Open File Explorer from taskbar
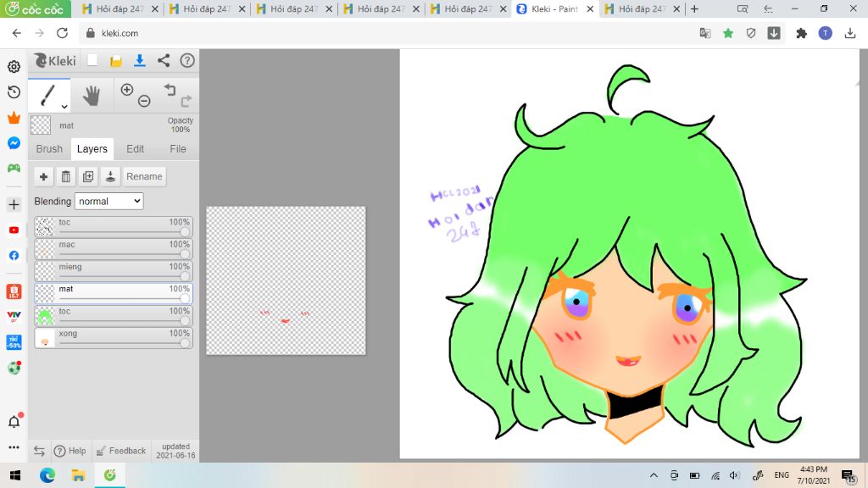 coord(78,475)
